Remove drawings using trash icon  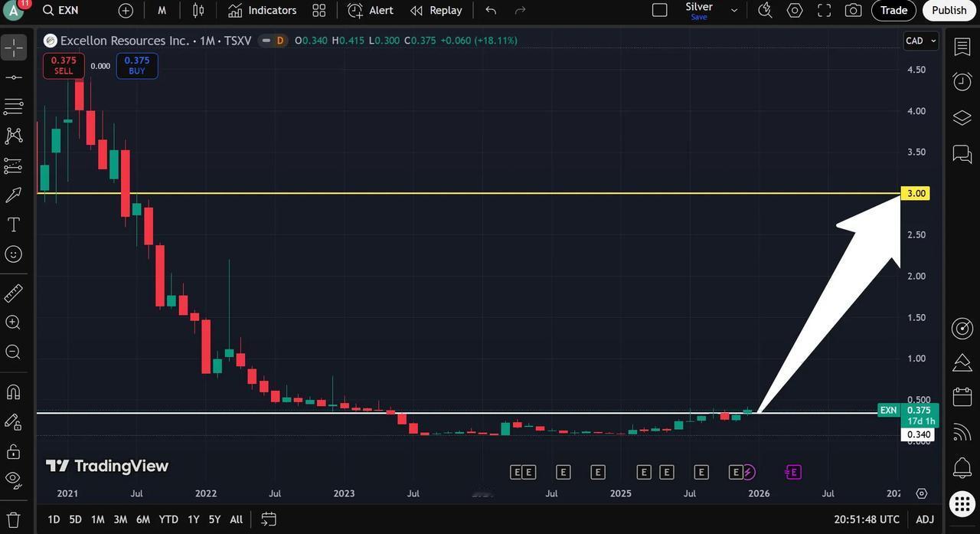[x=14, y=519]
